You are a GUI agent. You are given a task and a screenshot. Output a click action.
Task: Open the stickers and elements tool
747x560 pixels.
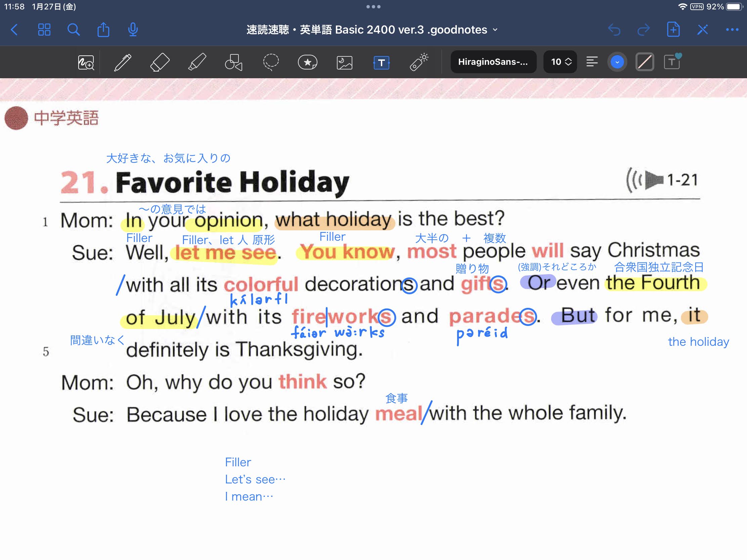pos(307,62)
